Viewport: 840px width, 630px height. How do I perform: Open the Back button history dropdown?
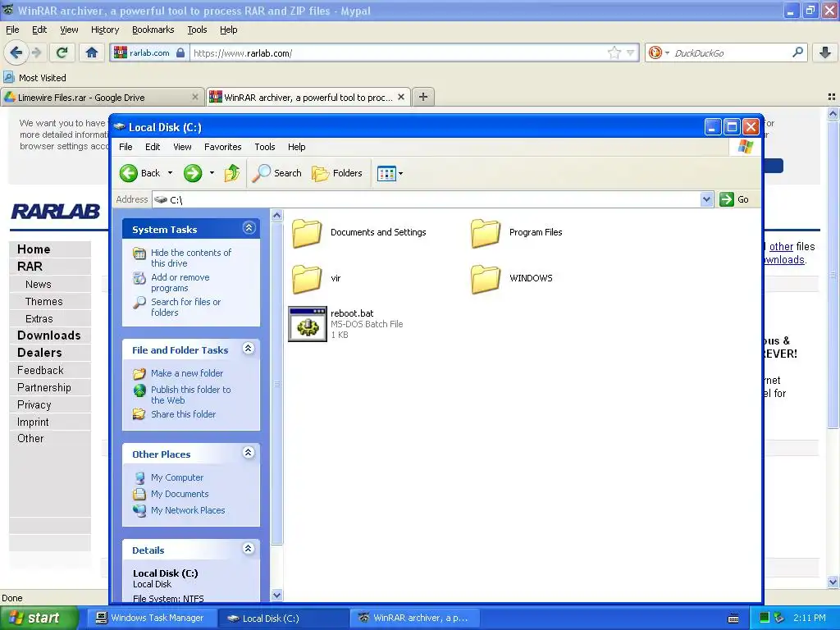click(x=171, y=173)
